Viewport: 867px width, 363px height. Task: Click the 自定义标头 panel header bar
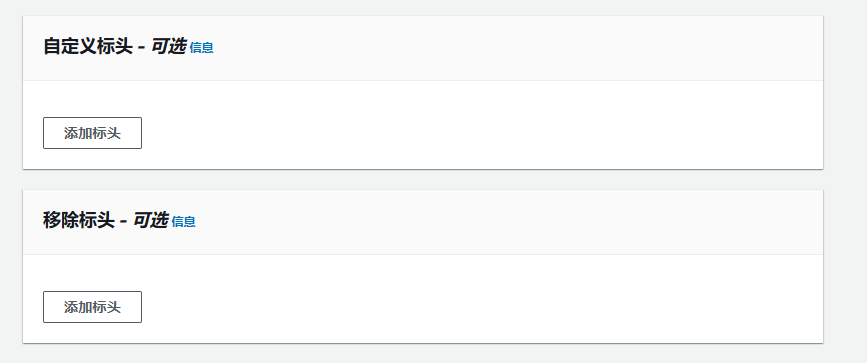point(423,48)
